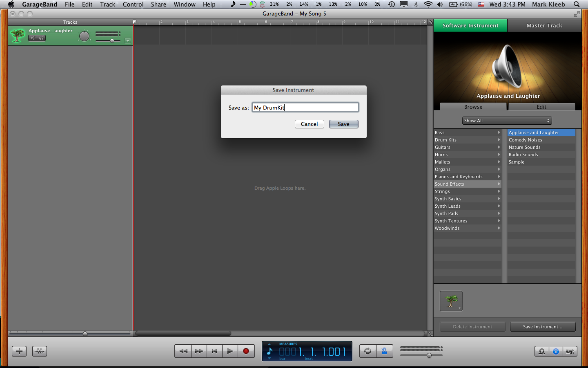Select the Sound Effects category
Screen dimensions: 588x368
(468, 184)
